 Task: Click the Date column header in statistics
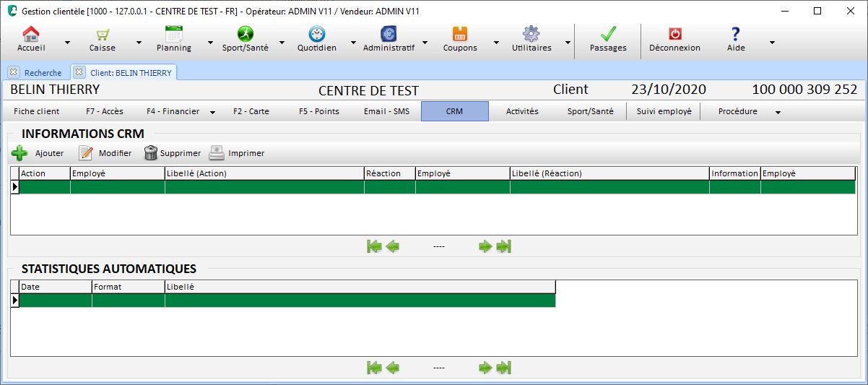[56, 287]
